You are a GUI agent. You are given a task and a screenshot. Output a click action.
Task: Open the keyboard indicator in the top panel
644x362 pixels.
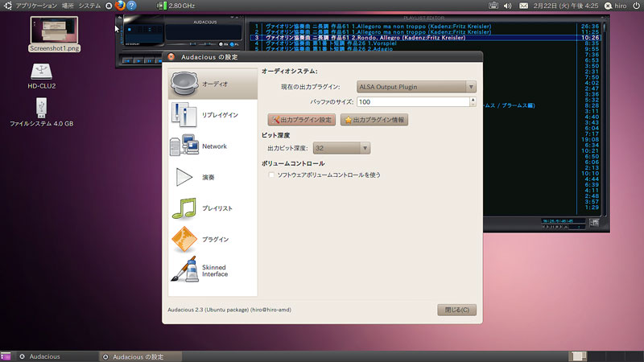point(493,6)
